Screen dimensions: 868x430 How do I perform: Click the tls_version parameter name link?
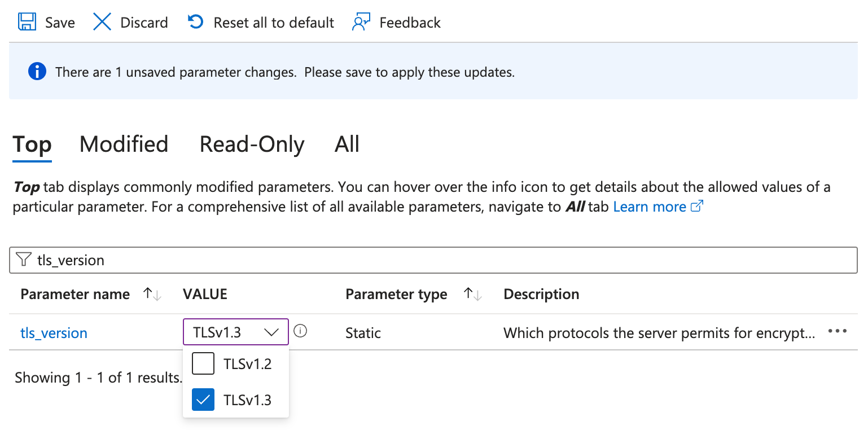click(x=54, y=333)
